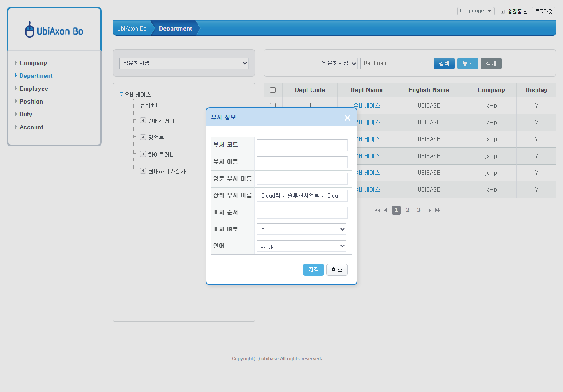Expand the 하이플래너 plus icon

pyautogui.click(x=143, y=154)
